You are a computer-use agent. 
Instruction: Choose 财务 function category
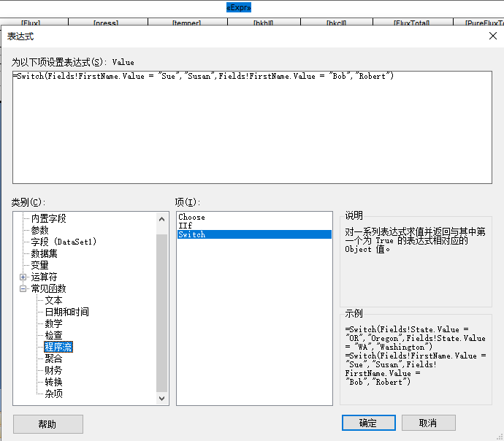(53, 370)
